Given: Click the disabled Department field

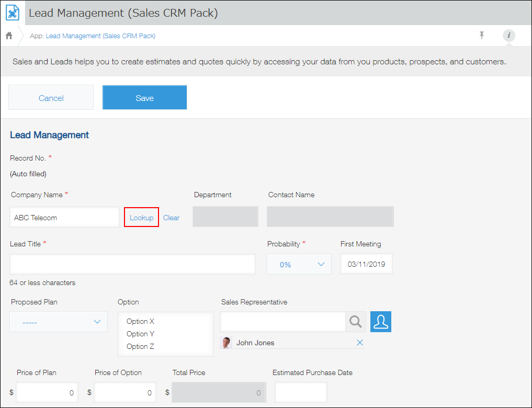Looking at the screenshot, I should (225, 217).
